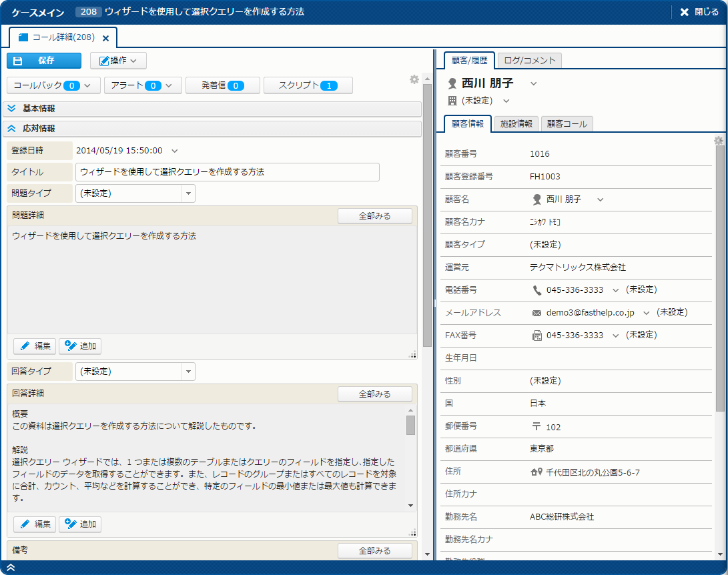Expand the 基本情報 section
The width and height of the screenshot is (728, 575).
pyautogui.click(x=11, y=108)
